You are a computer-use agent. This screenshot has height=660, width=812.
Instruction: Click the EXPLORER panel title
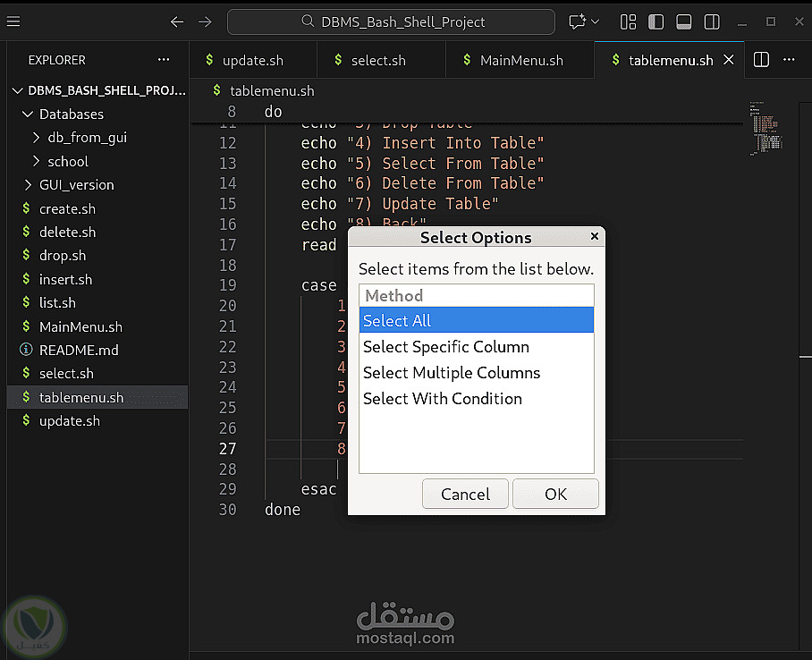coord(57,60)
